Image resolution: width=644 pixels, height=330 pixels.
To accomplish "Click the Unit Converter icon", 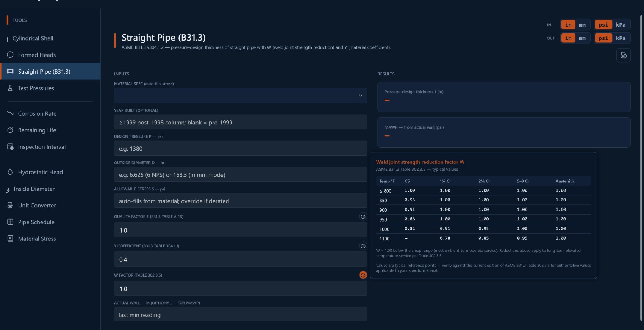I will (10, 205).
